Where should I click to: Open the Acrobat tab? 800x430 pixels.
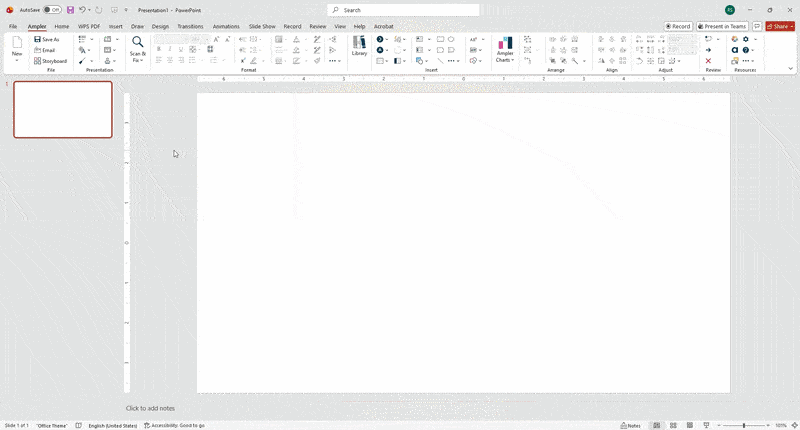(384, 26)
